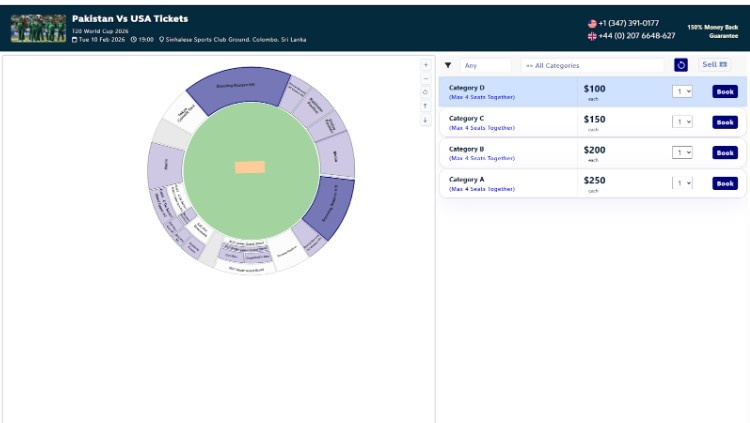Zoom out of the stadium map
Image resolution: width=750 pixels, height=423 pixels.
(425, 79)
